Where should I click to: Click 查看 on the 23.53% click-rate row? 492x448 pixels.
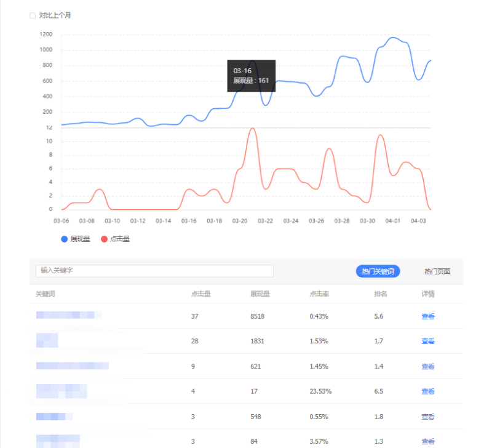tap(427, 391)
